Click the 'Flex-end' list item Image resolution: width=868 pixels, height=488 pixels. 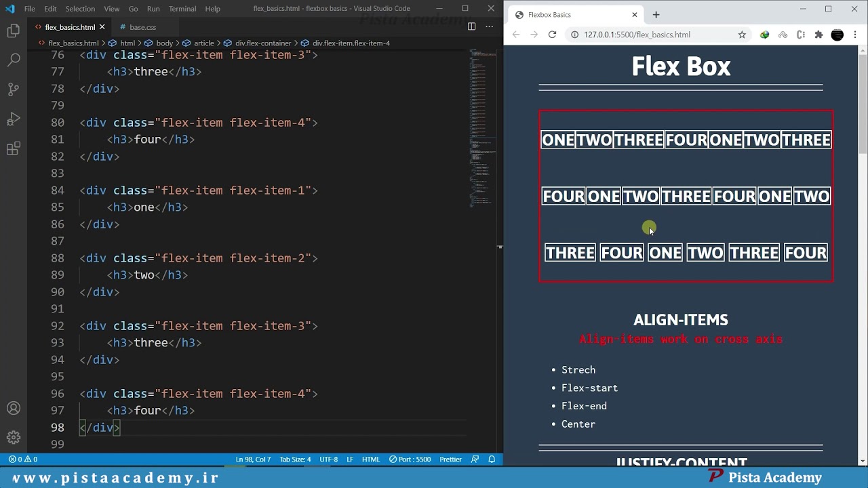pos(584,406)
